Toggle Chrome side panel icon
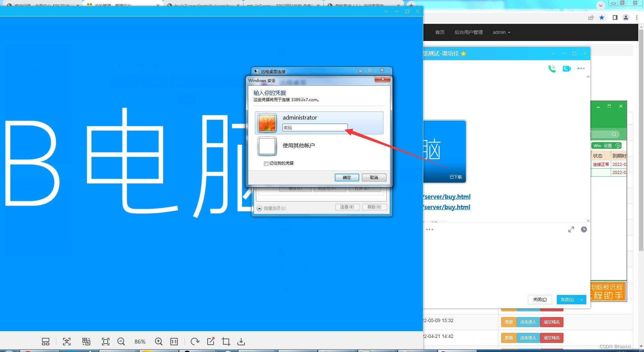Screen dimensions: 644x352 tap(615, 17)
